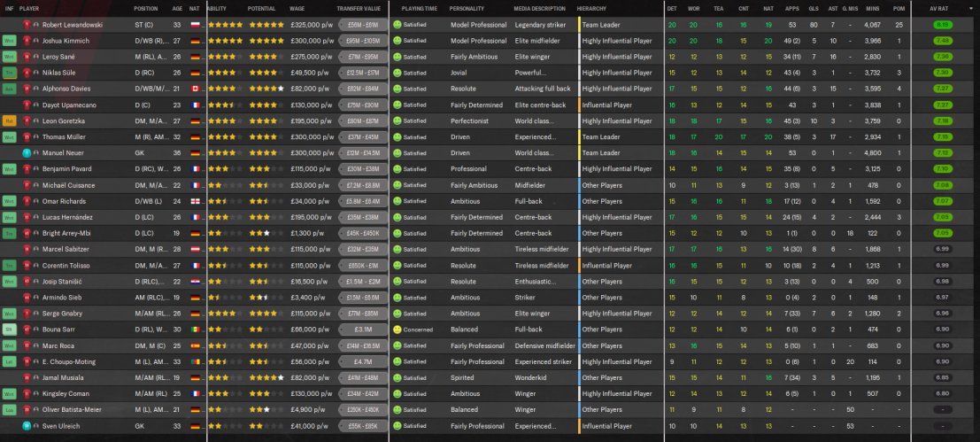This screenshot has width=980, height=442.
Task: Click the Slt badge beside Bouna Sarr
Action: [x=9, y=330]
